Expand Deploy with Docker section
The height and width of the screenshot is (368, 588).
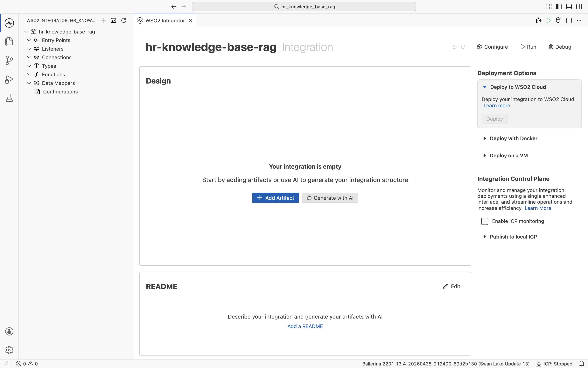click(485, 138)
